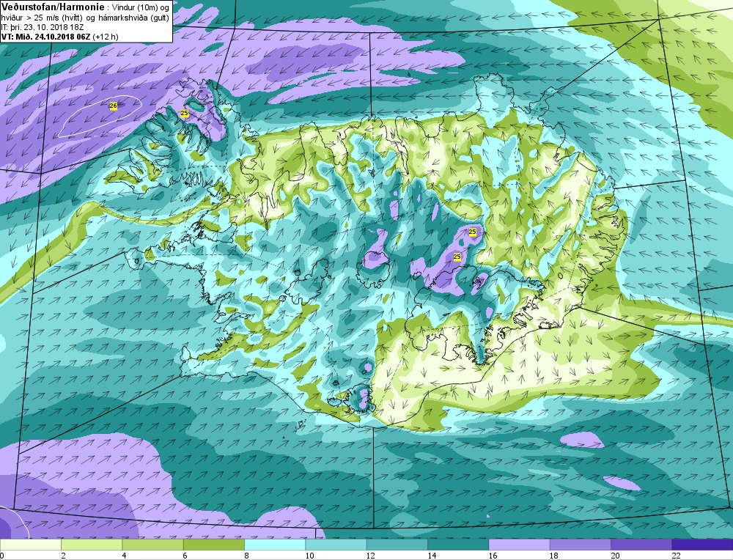Click the legend scale value 18

pyautogui.click(x=553, y=556)
